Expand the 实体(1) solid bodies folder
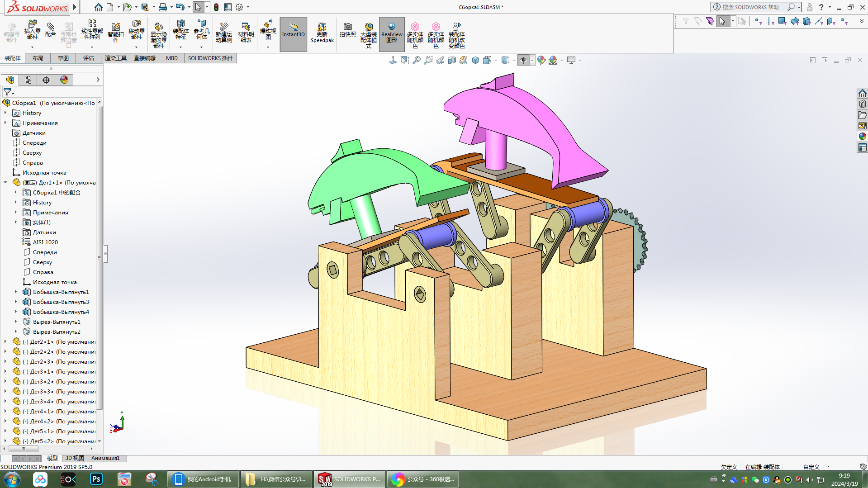The width and height of the screenshot is (868, 488). pyautogui.click(x=16, y=223)
